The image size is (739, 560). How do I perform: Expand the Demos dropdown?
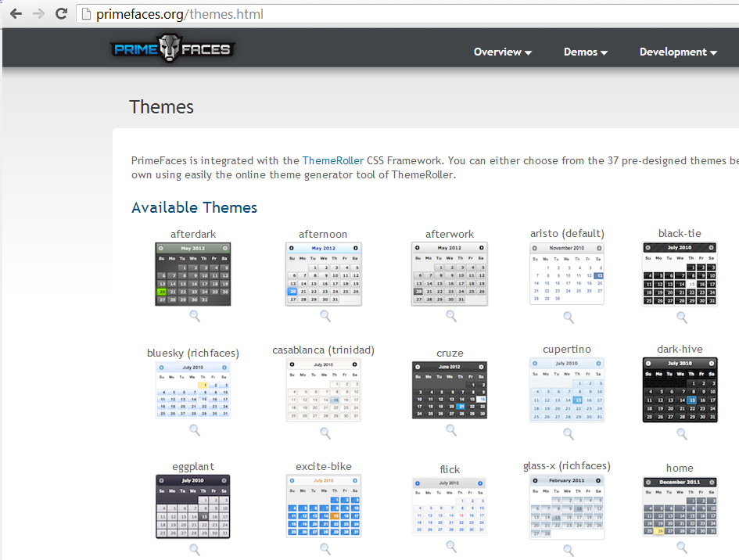point(585,52)
